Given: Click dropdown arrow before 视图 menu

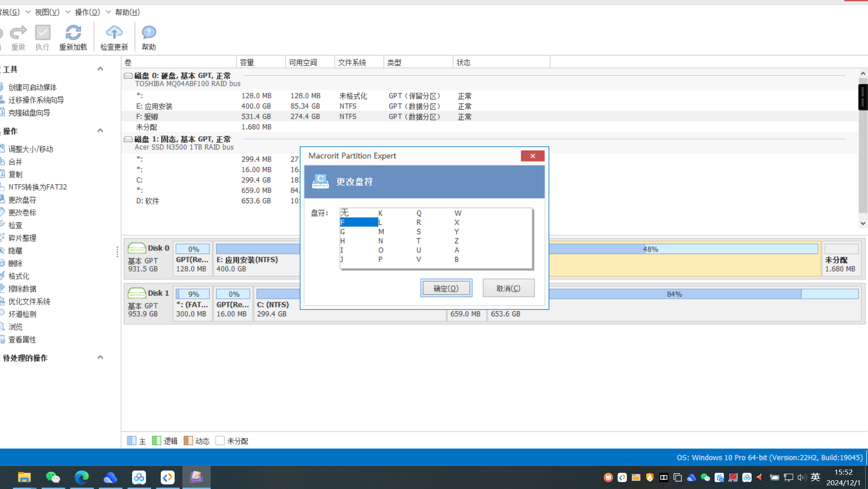Looking at the screenshot, I should tap(28, 12).
